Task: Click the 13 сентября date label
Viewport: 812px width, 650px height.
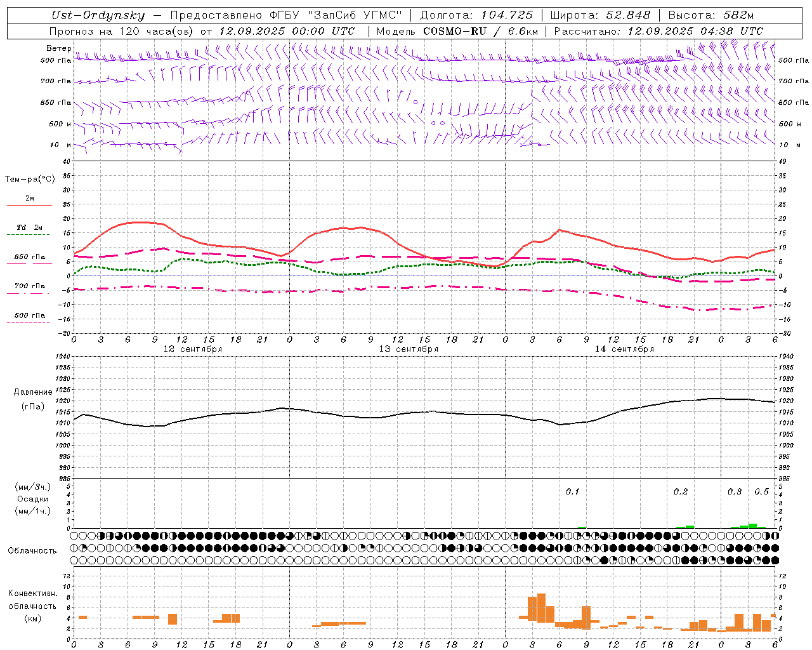Action: point(409,349)
